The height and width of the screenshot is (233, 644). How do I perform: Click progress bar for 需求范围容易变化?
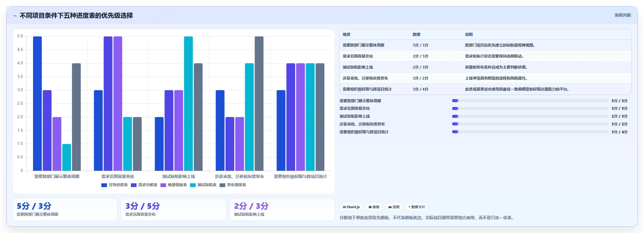click(x=530, y=108)
